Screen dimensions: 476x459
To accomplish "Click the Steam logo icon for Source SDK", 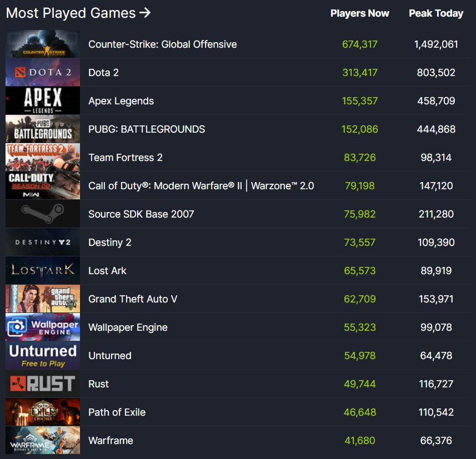I will coord(43,214).
